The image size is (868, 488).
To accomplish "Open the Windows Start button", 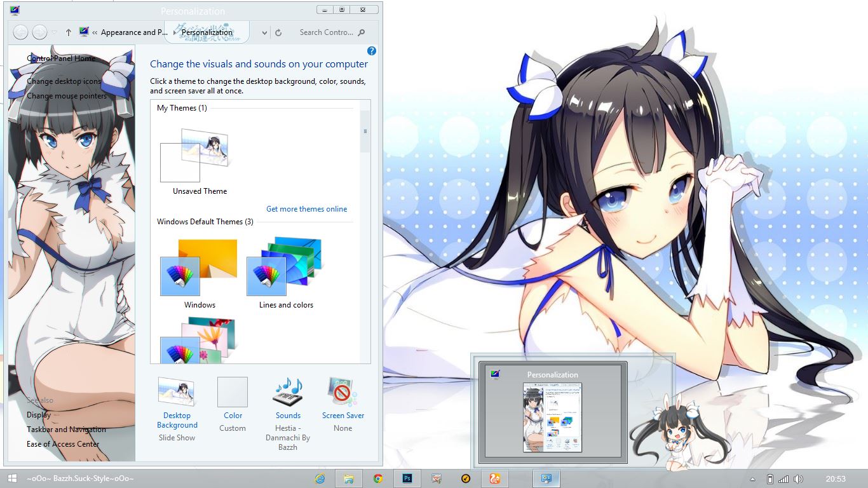I will coord(12,478).
